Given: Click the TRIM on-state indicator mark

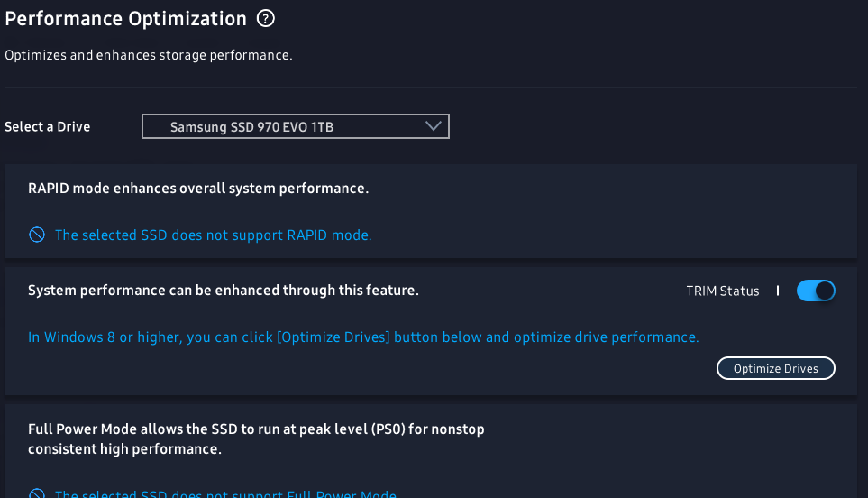Looking at the screenshot, I should point(778,290).
